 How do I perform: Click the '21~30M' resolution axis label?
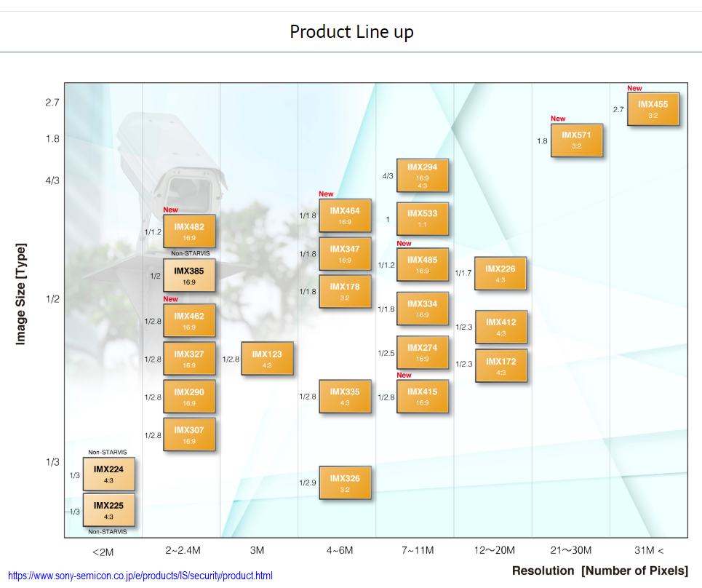coord(571,550)
